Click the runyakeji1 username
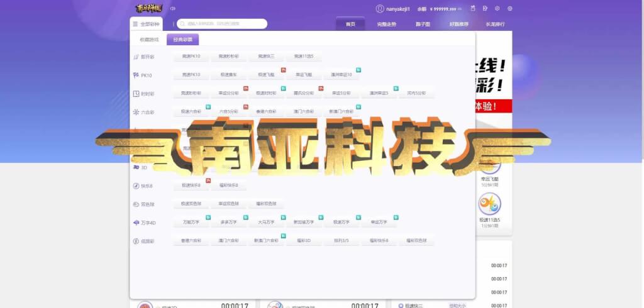Image resolution: width=644 pixels, height=308 pixels. click(x=397, y=9)
